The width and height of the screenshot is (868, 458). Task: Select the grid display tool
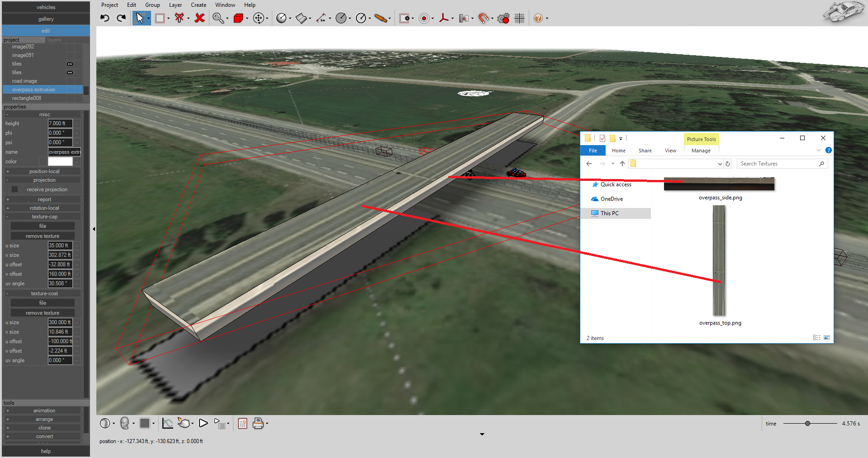(519, 18)
